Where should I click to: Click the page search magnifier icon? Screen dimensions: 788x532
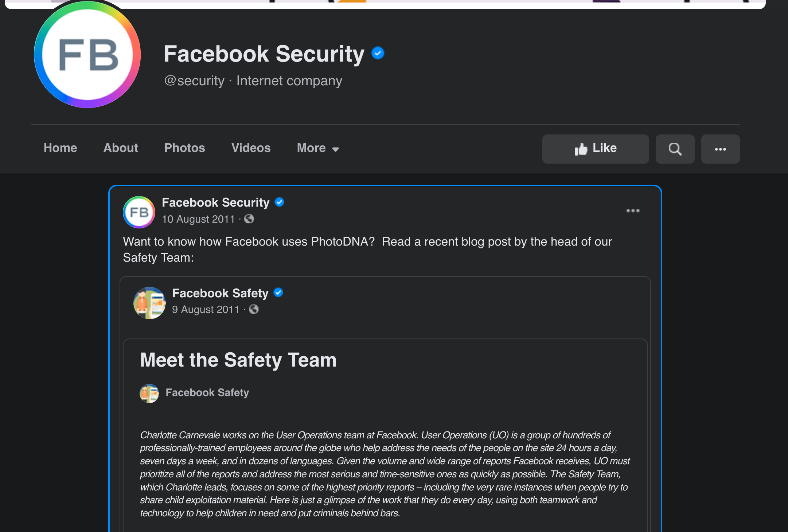675,149
